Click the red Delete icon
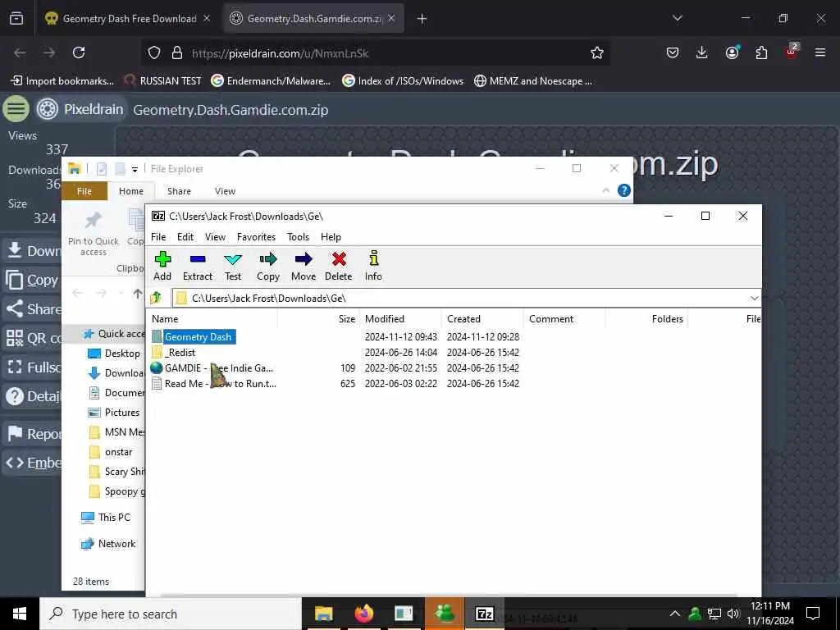Screen dimensions: 840x630 [339, 266]
